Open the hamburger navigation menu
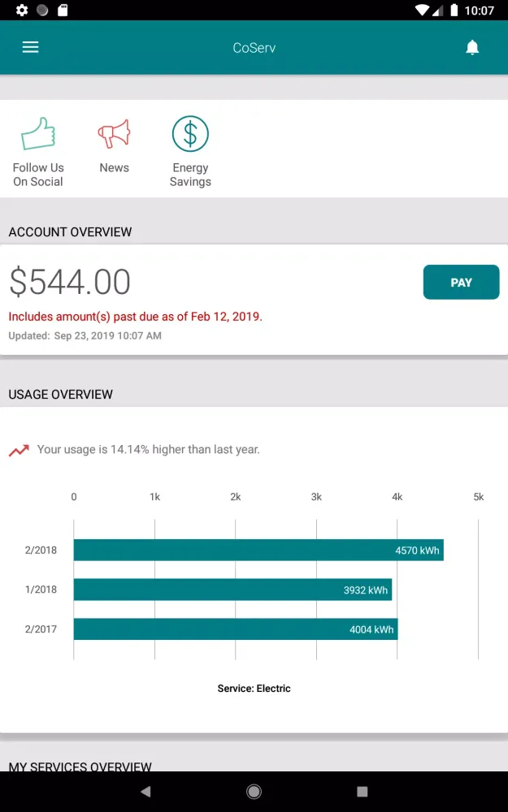This screenshot has height=812, width=508. coord(30,48)
